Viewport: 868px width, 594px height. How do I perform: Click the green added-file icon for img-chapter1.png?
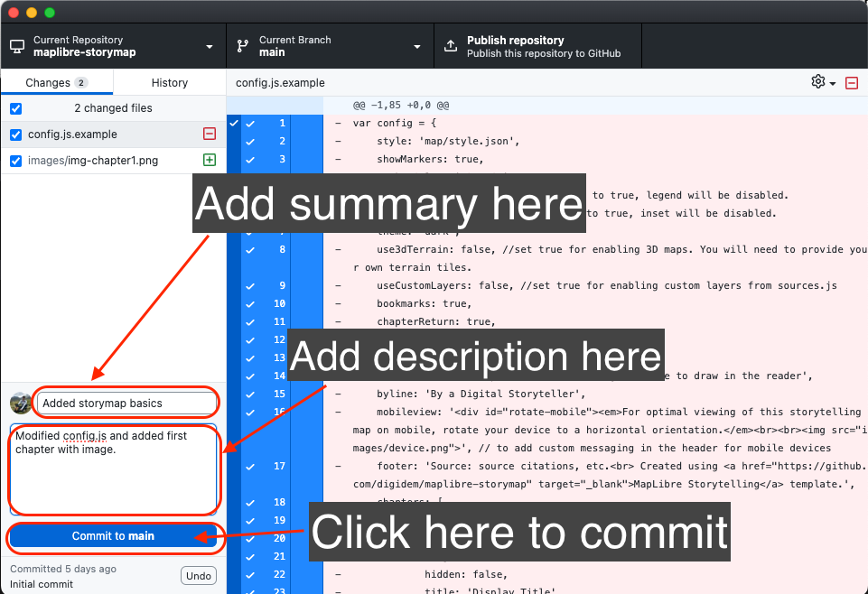tap(210, 160)
